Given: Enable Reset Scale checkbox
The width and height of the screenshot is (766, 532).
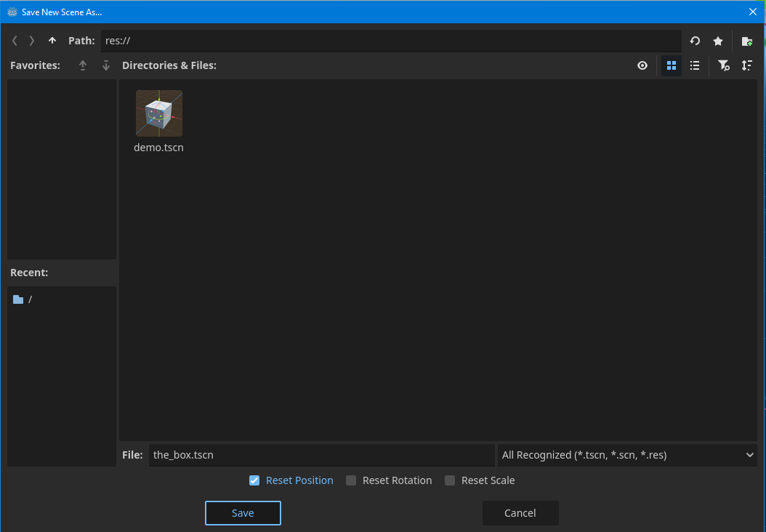Looking at the screenshot, I should (450, 480).
